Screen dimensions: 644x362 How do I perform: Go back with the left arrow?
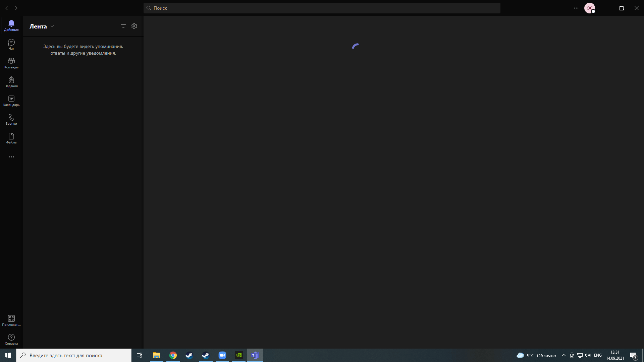[x=7, y=8]
